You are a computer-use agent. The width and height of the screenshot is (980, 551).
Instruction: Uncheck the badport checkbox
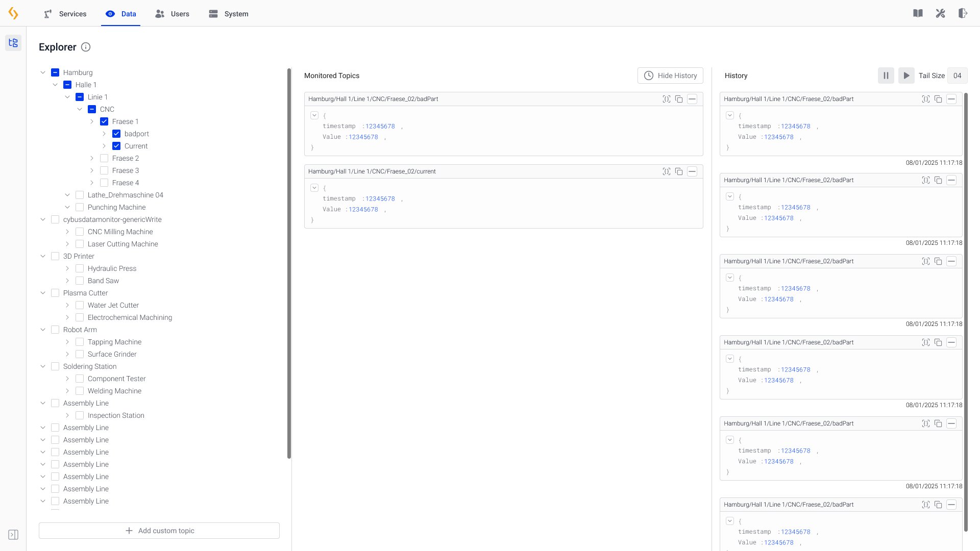tap(116, 134)
